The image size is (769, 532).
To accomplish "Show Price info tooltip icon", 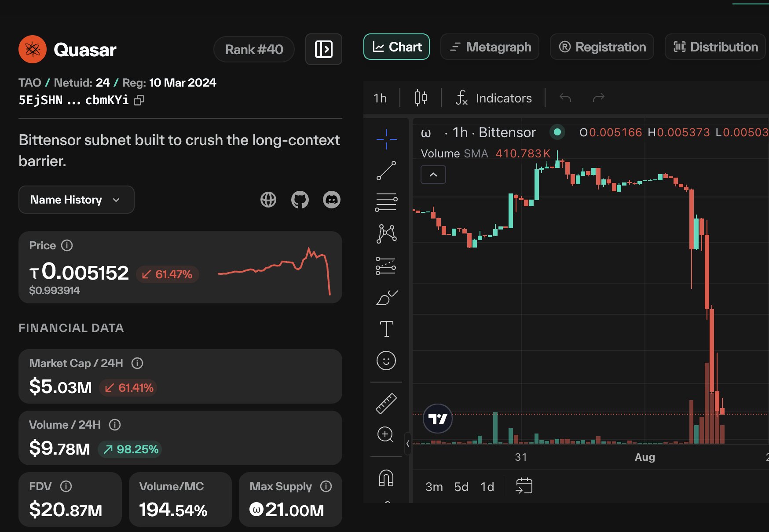I will coord(67,245).
